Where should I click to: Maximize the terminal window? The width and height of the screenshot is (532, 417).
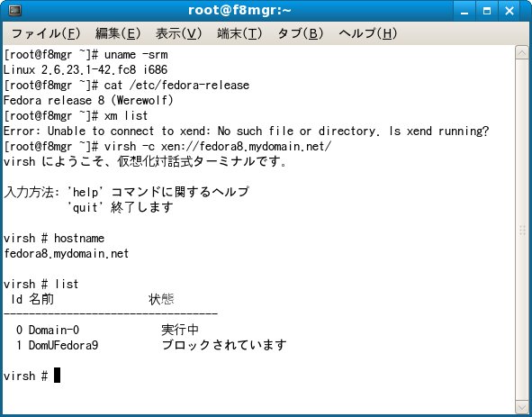click(487, 11)
